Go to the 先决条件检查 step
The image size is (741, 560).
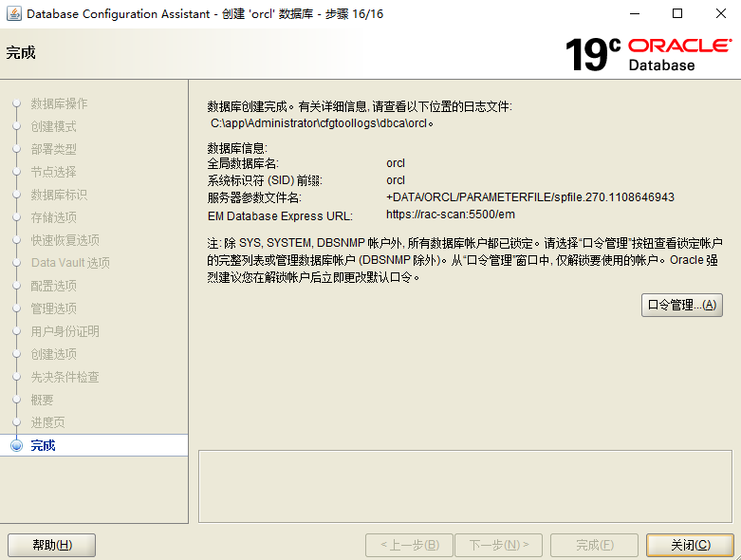point(65,377)
